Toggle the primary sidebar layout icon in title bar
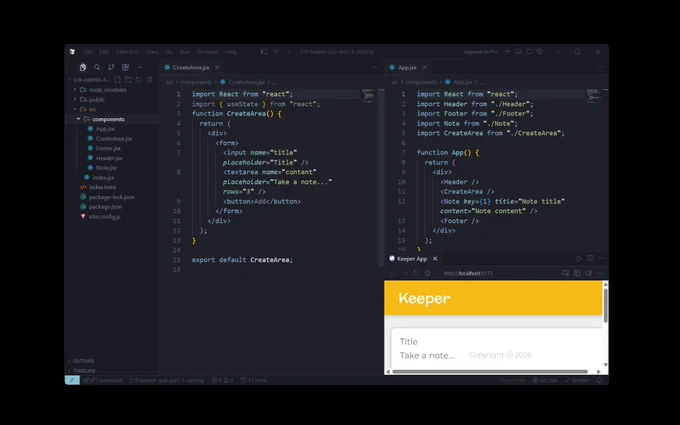 pyautogui.click(x=264, y=52)
